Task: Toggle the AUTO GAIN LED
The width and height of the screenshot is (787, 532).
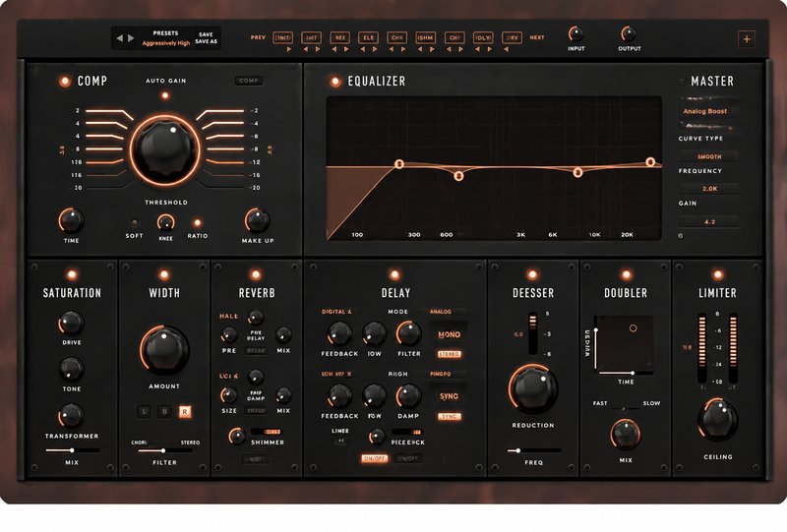Action: coord(165,95)
